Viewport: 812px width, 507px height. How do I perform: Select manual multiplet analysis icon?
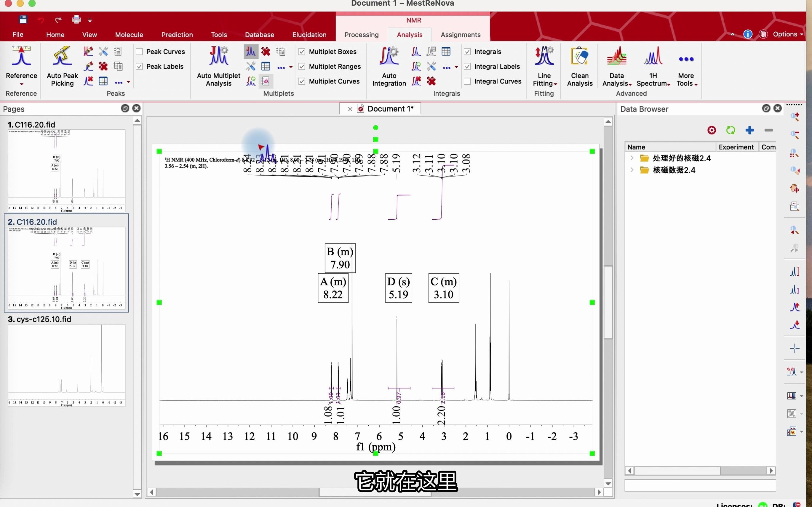[251, 52]
